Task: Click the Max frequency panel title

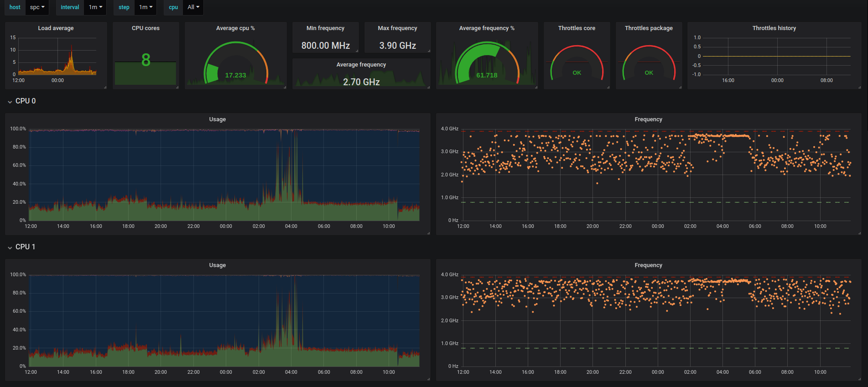Action: [397, 28]
